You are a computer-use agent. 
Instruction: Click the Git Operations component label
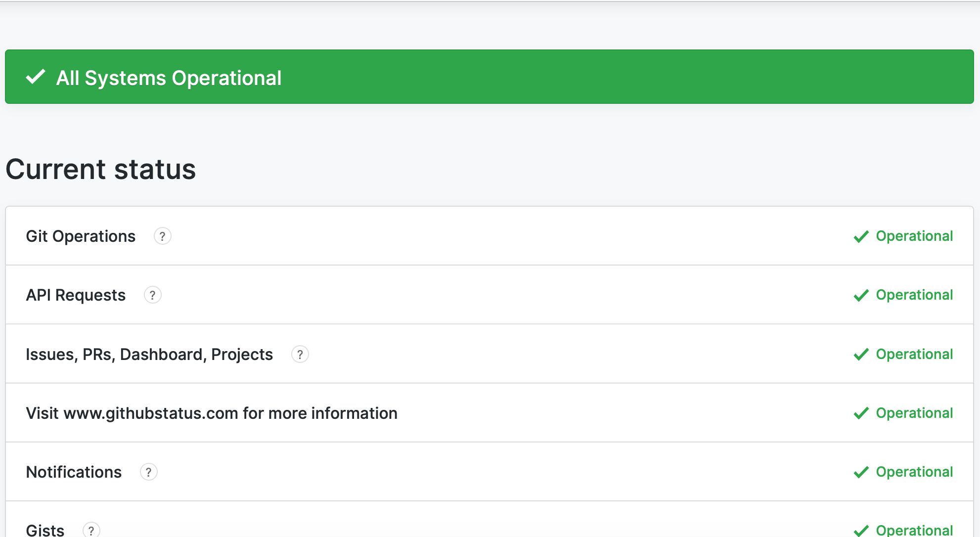(81, 236)
